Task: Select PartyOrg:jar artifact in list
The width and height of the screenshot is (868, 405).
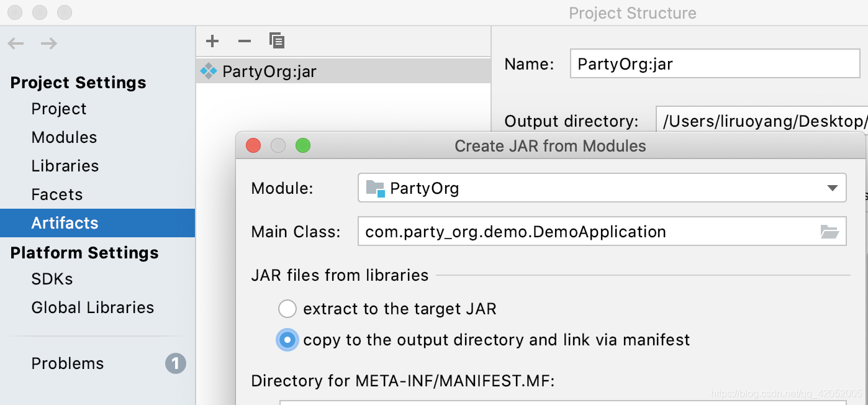Action: pyautogui.click(x=343, y=71)
